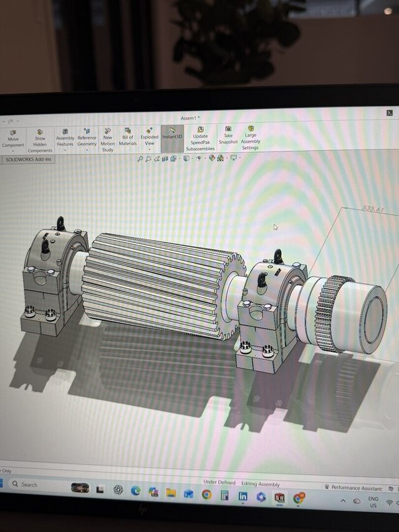Screen dimensions: 399x532
Task: Create a New Motion Study
Action: tap(108, 140)
